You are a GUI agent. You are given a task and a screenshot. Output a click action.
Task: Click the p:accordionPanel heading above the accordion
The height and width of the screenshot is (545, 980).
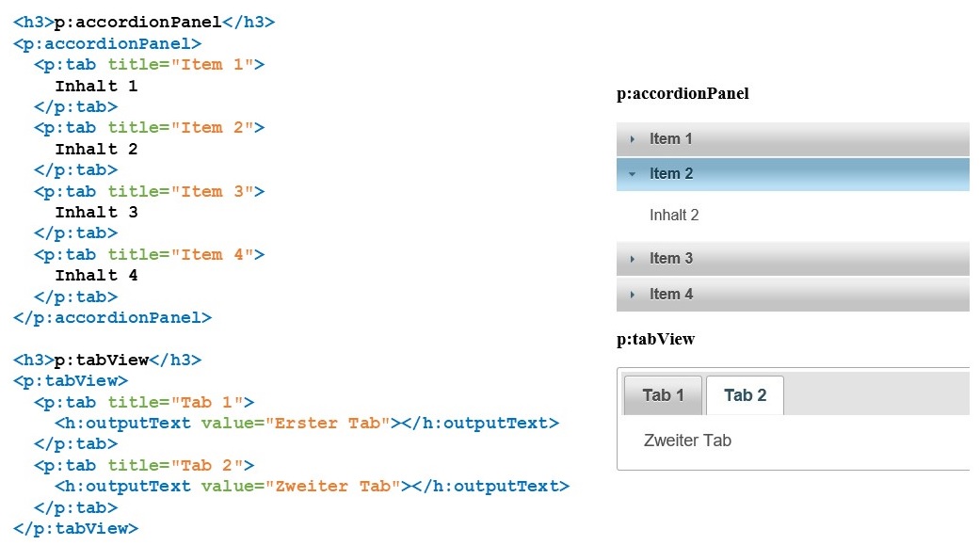683,94
